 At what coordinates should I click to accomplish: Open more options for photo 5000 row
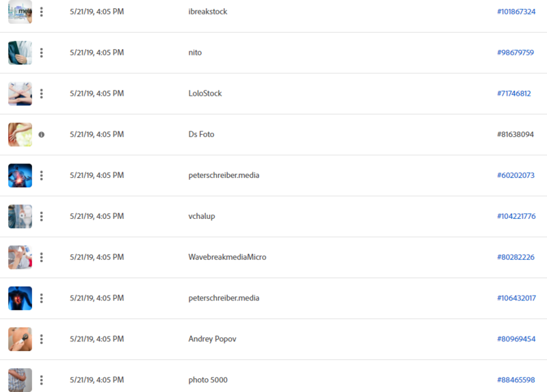(x=42, y=380)
